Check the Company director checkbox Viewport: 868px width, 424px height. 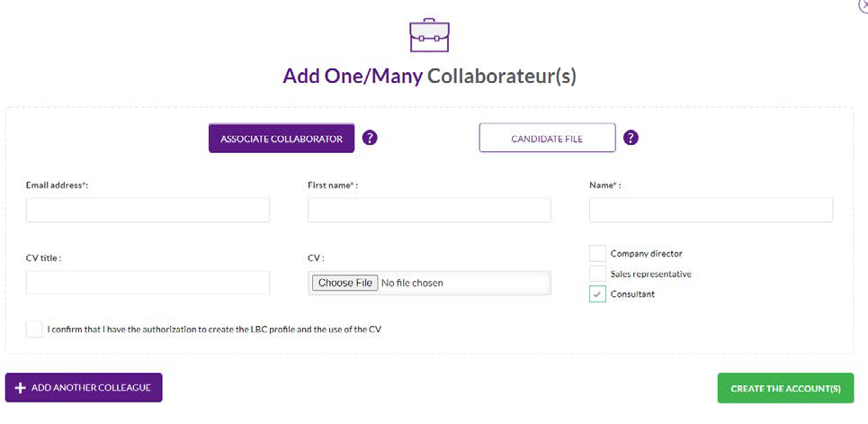click(597, 253)
